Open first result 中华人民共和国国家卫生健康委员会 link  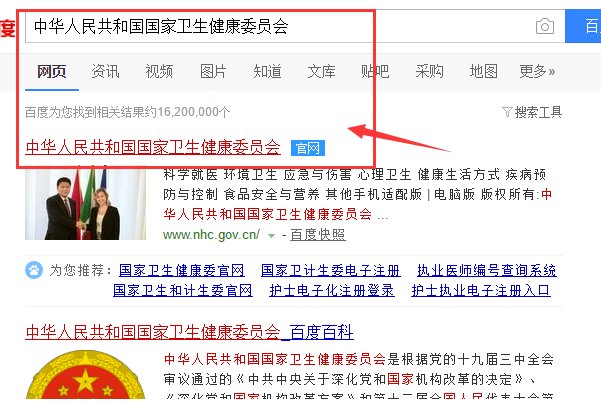click(x=153, y=148)
